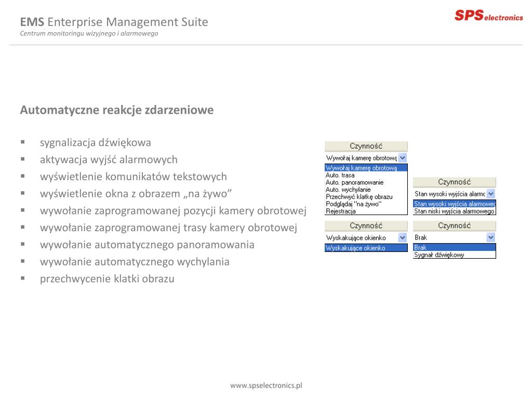Choose 'Auto. trasa' from the list
The width and height of the screenshot is (532, 399).
[366, 175]
